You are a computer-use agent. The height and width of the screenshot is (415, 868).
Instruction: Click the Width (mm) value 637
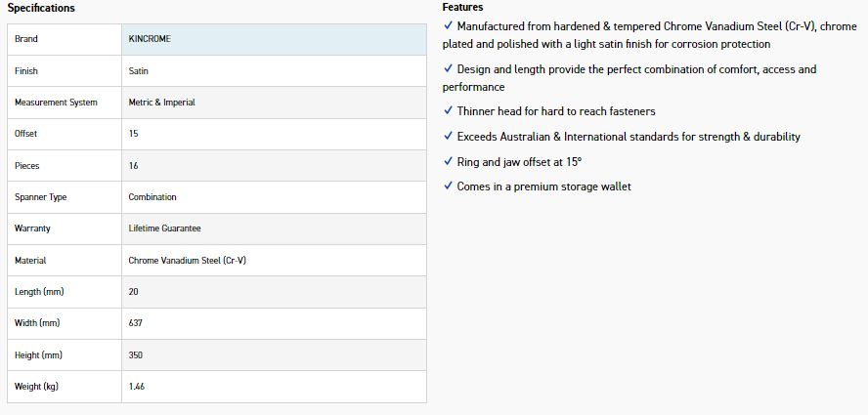coord(136,323)
